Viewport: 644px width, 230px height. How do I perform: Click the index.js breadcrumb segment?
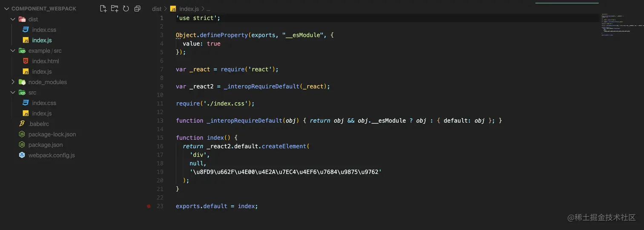pos(189,9)
